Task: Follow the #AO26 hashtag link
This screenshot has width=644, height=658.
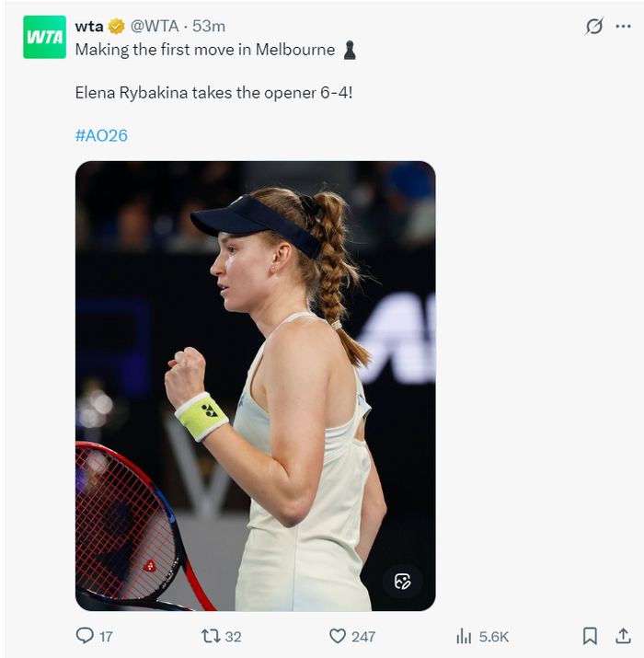Action: click(x=101, y=135)
